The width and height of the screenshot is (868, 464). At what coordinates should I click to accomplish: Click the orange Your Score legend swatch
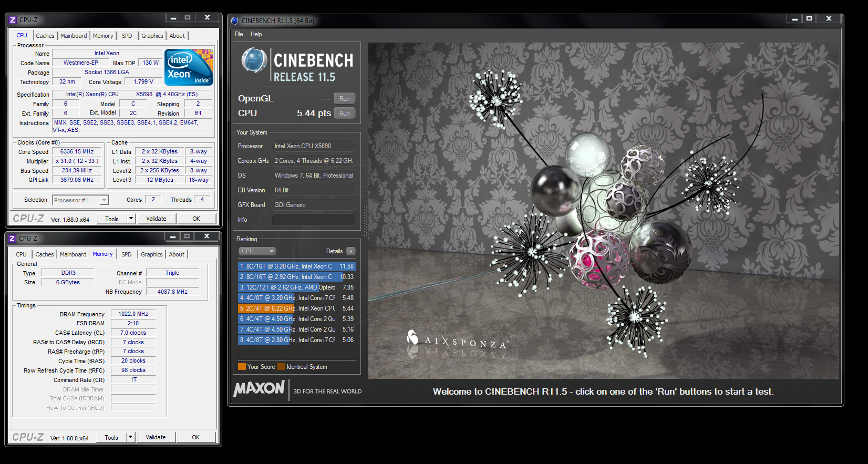pos(242,367)
